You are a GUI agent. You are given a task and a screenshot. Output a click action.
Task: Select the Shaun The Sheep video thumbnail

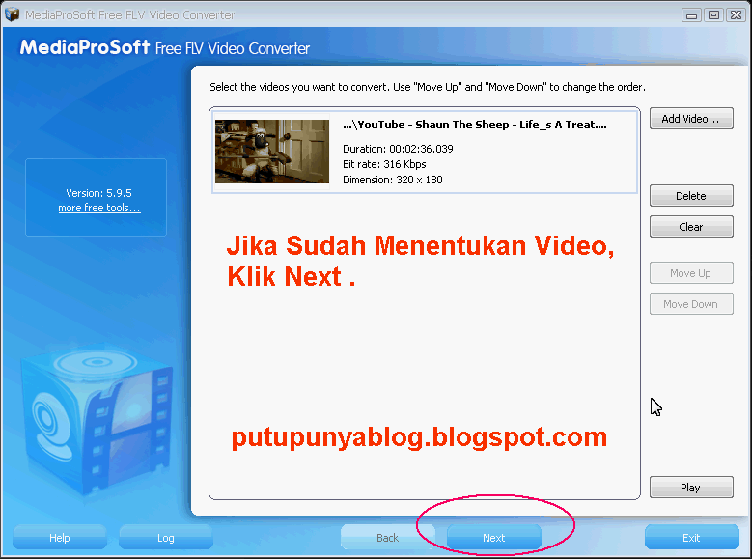click(272, 152)
